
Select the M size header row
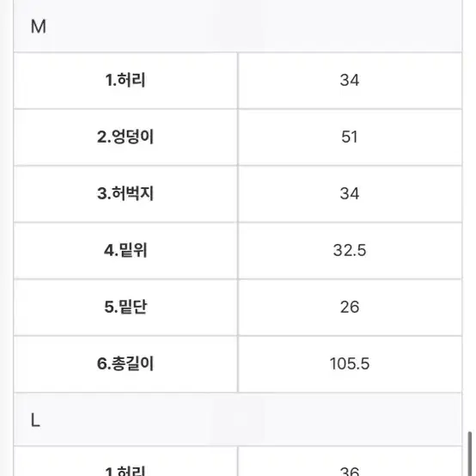coord(238,26)
